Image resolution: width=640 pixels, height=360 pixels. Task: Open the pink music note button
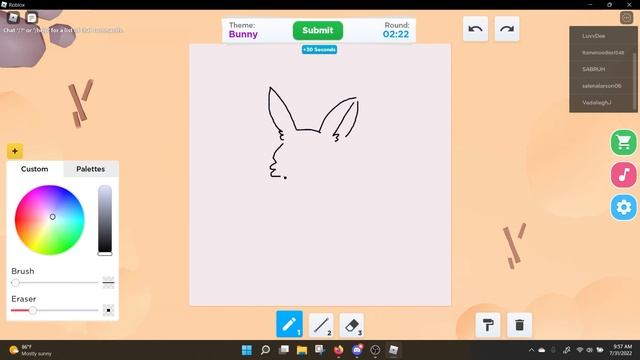624,175
